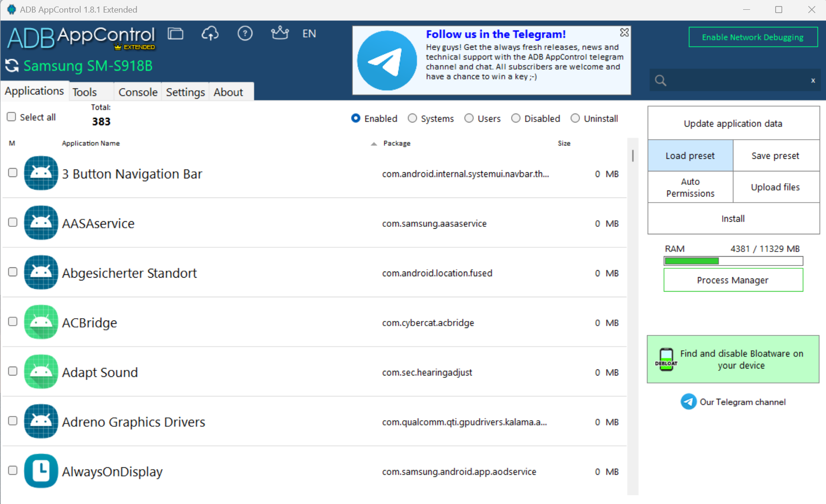Switch to the Applications tab
Screen dimensions: 826x504
click(x=34, y=91)
